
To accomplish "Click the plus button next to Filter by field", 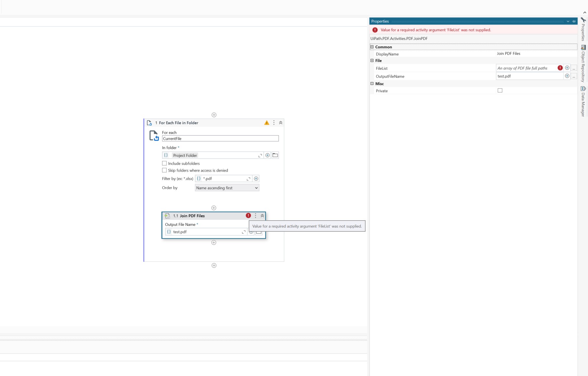I will (256, 179).
